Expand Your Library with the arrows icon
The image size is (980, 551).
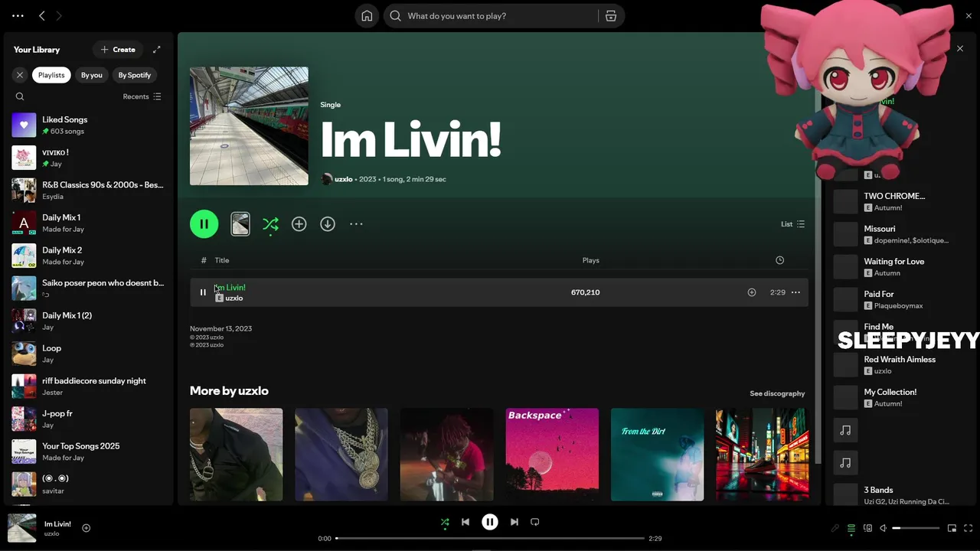[x=157, y=50]
